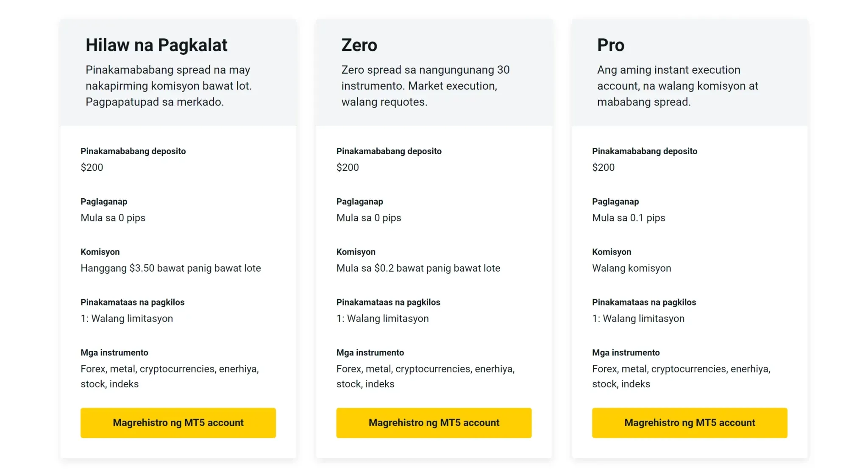Screen dimensions: 868x472
Task: Click "Pinakamababang deposito" label in the Zero card
Action: [389, 151]
